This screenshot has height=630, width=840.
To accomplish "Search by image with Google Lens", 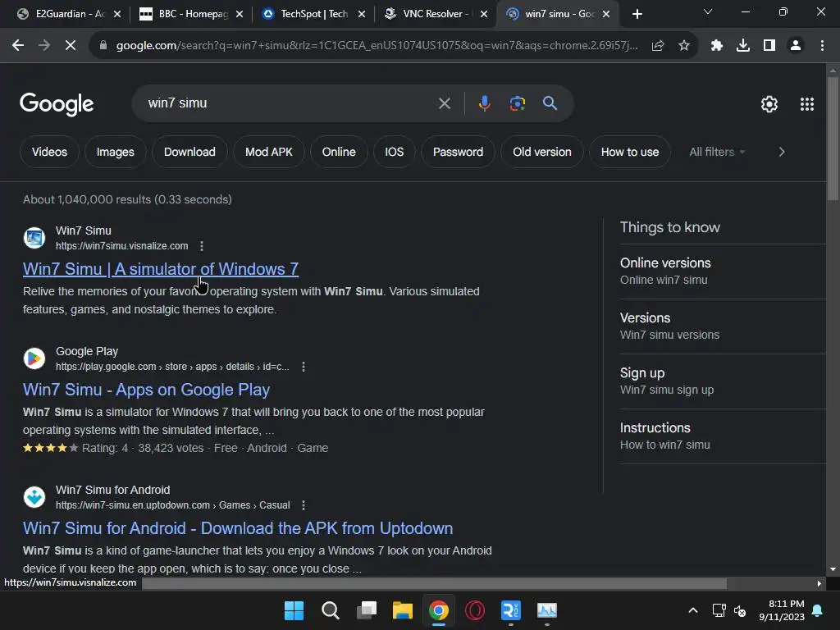I will tap(517, 103).
